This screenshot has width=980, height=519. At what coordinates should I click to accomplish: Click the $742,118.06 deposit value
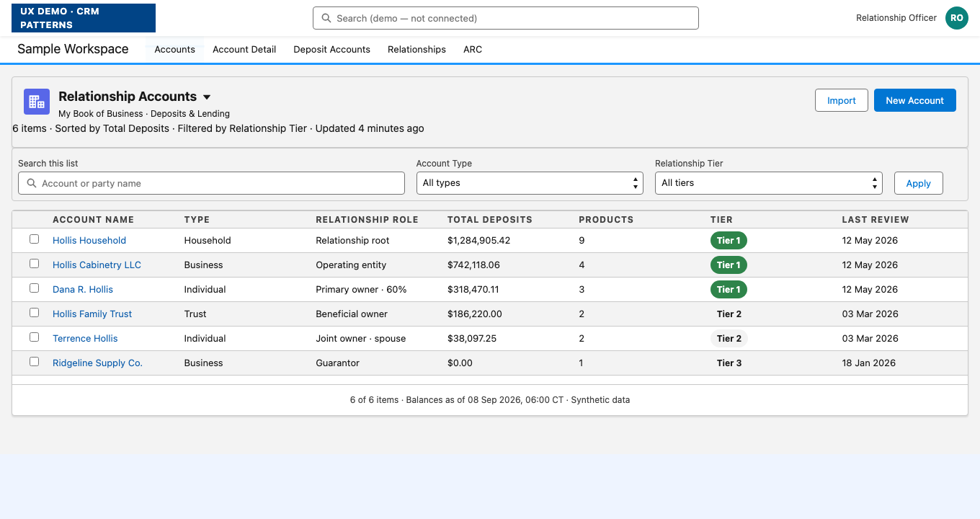pyautogui.click(x=473, y=265)
